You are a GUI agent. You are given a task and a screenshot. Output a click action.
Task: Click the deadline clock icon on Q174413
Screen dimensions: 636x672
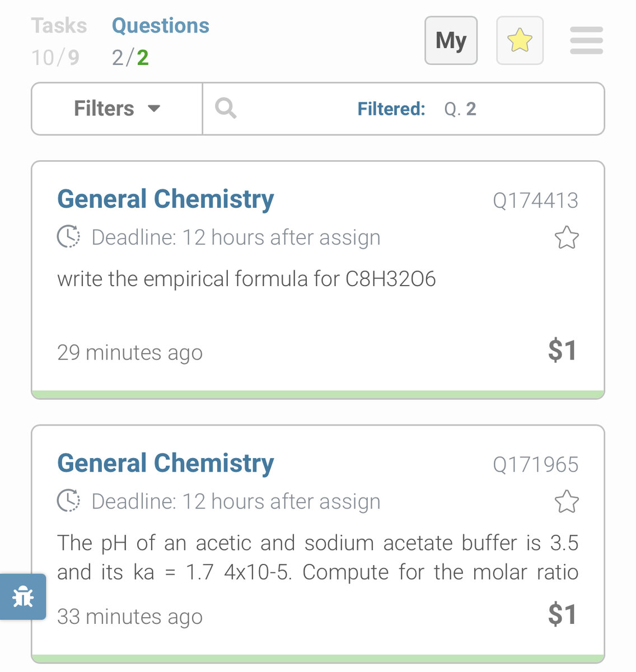tap(68, 237)
